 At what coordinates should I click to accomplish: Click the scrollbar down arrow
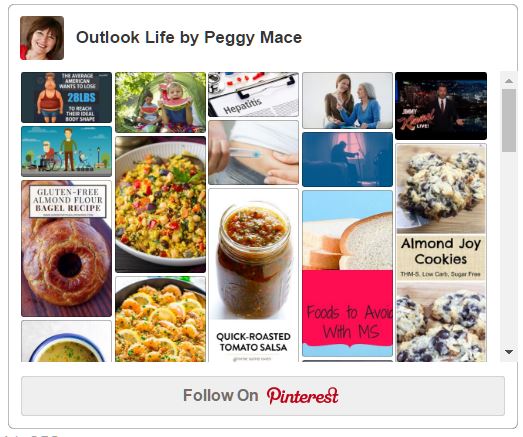tap(509, 352)
